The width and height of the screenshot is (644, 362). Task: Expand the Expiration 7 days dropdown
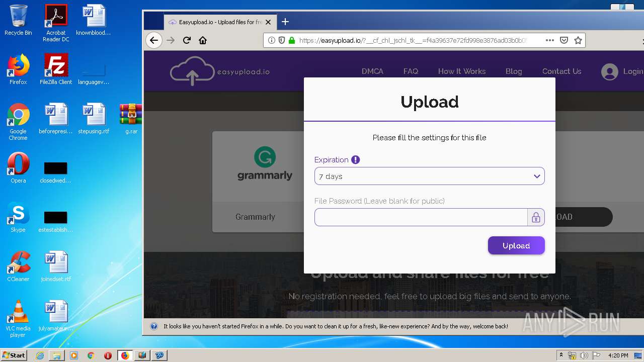click(x=430, y=176)
